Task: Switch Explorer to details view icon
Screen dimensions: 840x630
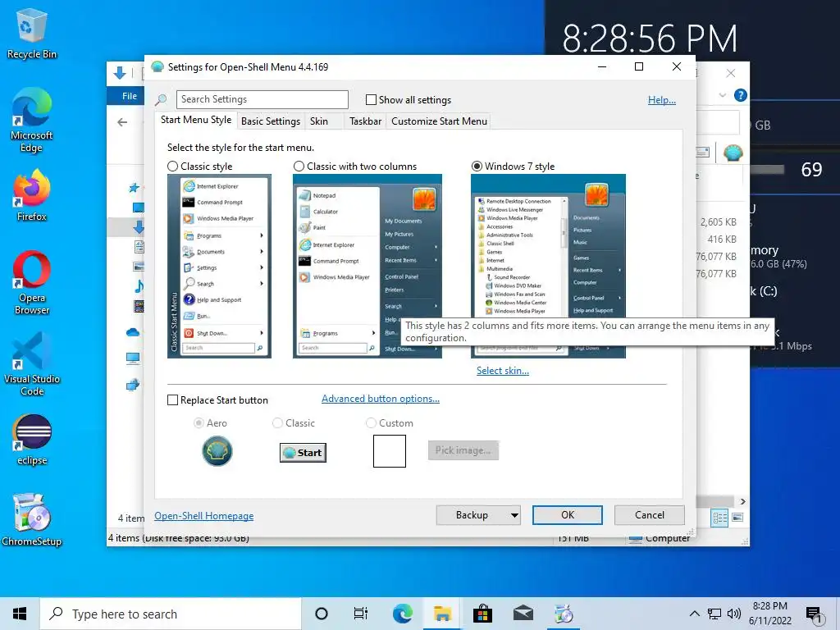Action: [719, 518]
